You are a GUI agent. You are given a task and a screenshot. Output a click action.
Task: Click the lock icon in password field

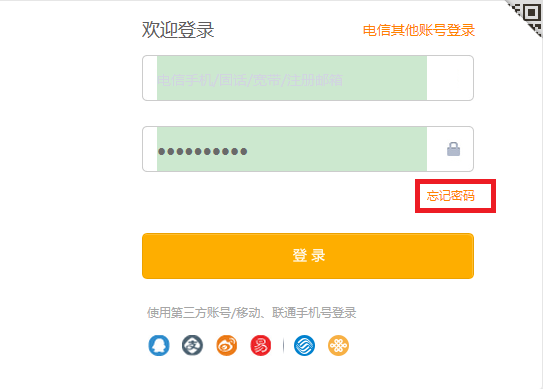453,149
